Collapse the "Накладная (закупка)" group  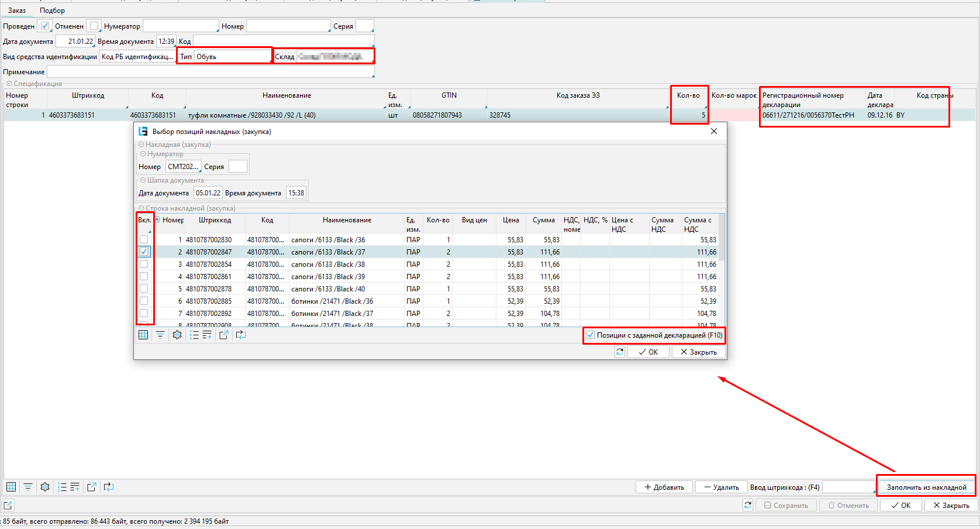[141, 145]
